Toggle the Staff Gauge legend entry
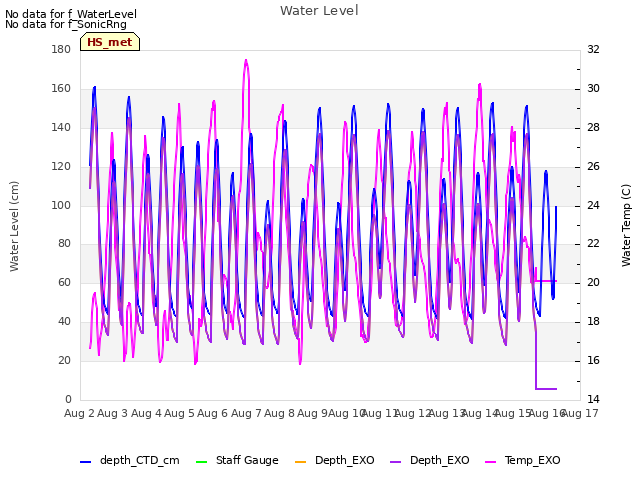The height and width of the screenshot is (480, 640). coord(237,460)
